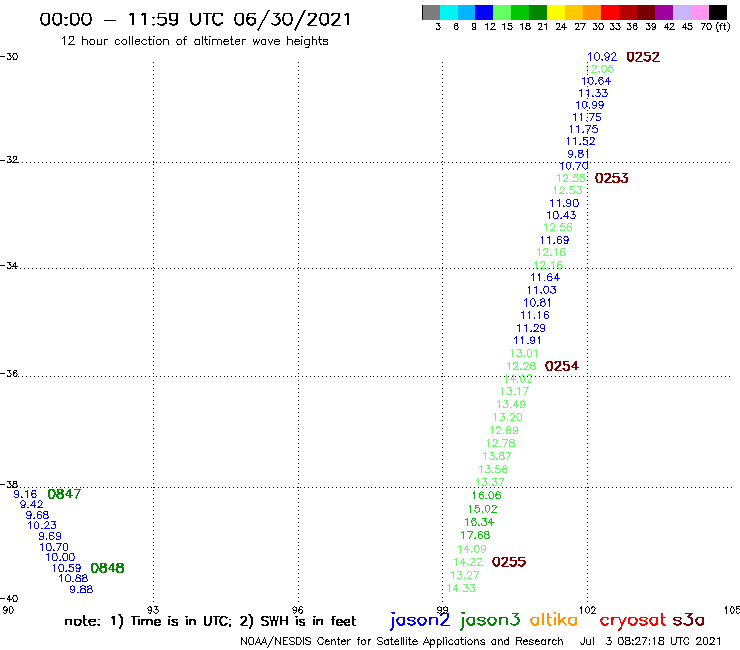Click the Jul 3 08:27:18 UTC timestamp

click(x=650, y=642)
